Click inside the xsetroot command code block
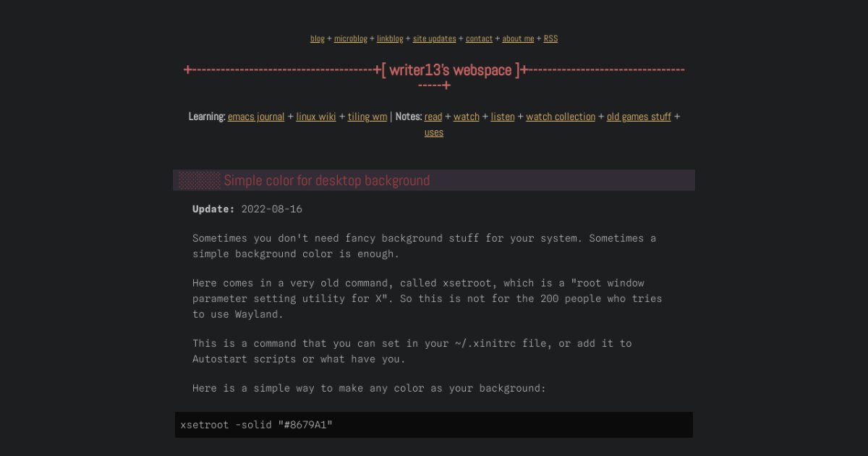868x456 pixels. point(434,425)
